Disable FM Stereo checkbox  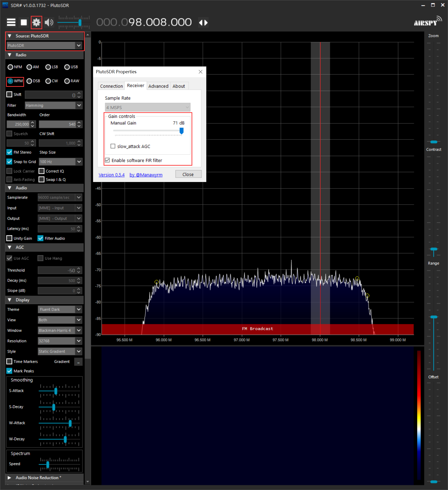tap(9, 152)
